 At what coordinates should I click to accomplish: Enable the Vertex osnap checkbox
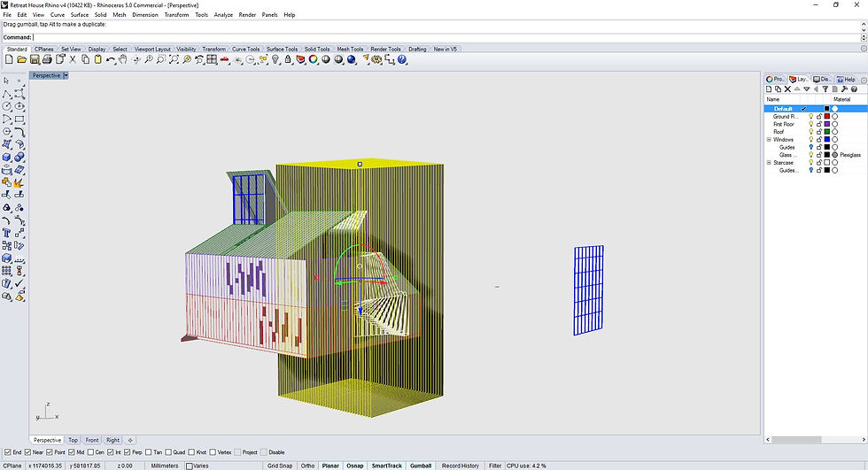click(213, 452)
